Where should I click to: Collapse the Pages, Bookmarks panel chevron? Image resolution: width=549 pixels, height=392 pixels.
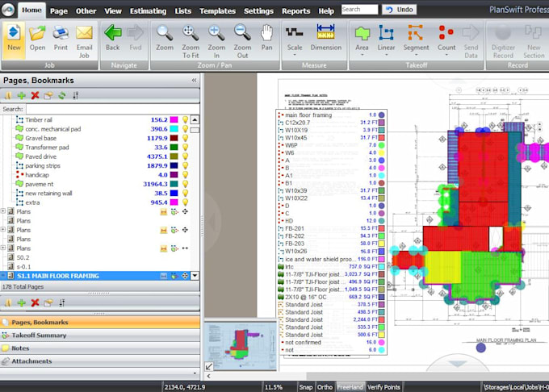click(194, 81)
